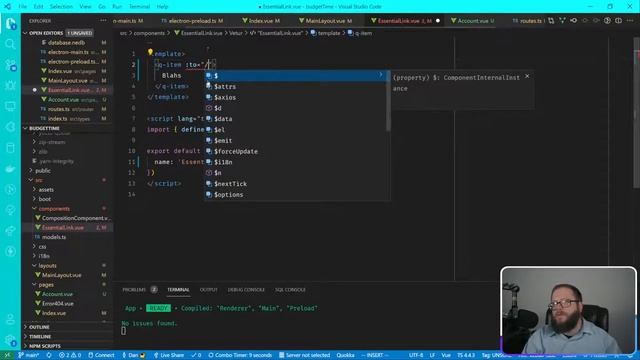Open the View menu
The width and height of the screenshot is (640, 360).
click(85, 7)
